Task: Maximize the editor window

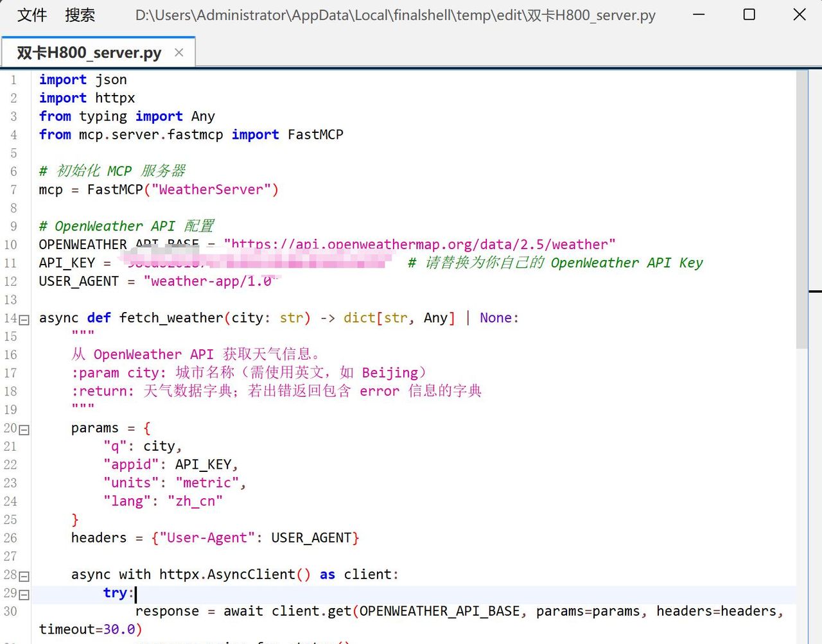Action: point(749,15)
